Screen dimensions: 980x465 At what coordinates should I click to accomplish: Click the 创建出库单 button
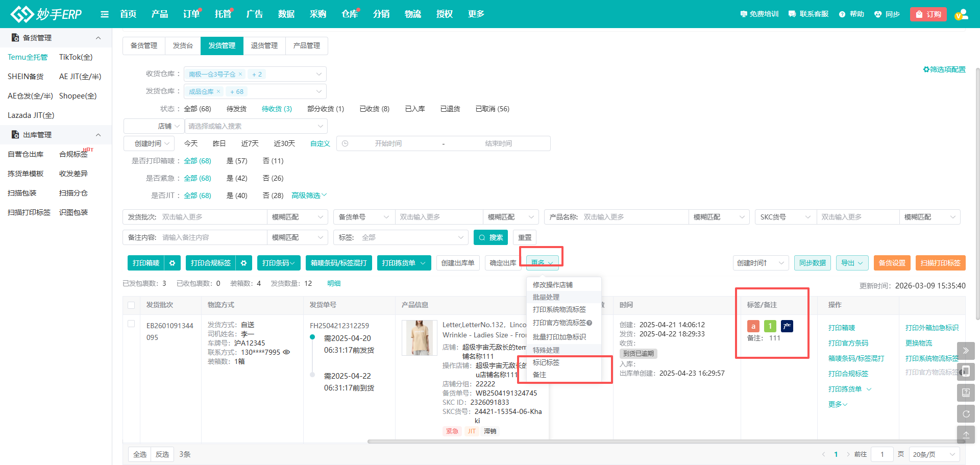coord(458,263)
